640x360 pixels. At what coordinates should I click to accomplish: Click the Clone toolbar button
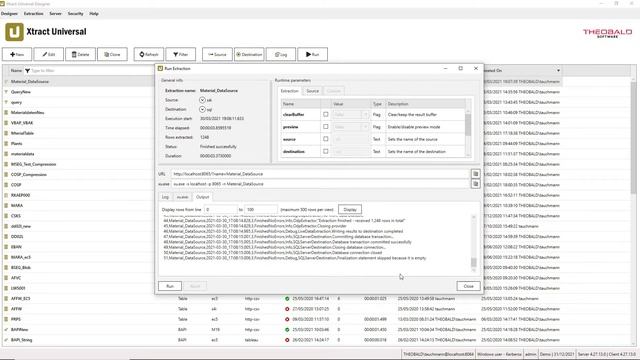[112, 54]
